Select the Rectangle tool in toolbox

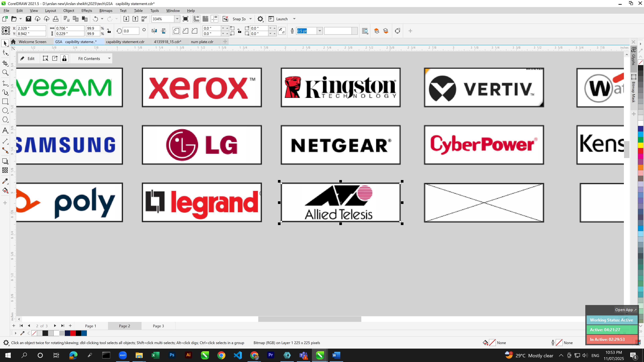coord(5,101)
